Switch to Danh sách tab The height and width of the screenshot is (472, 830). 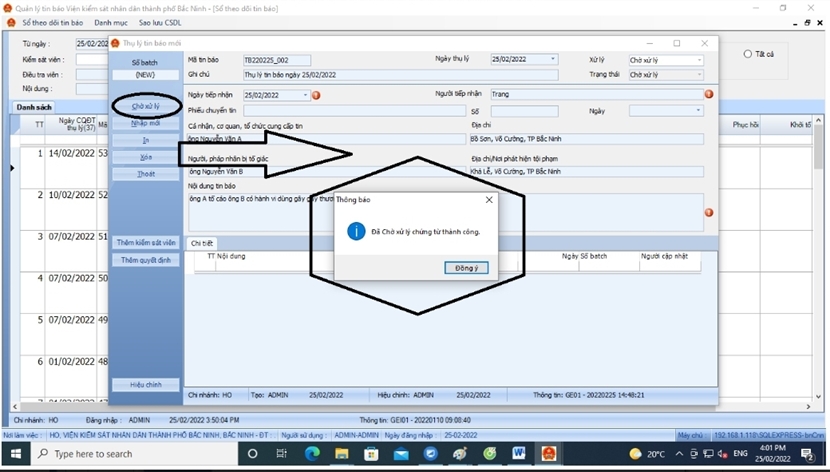pyautogui.click(x=34, y=107)
